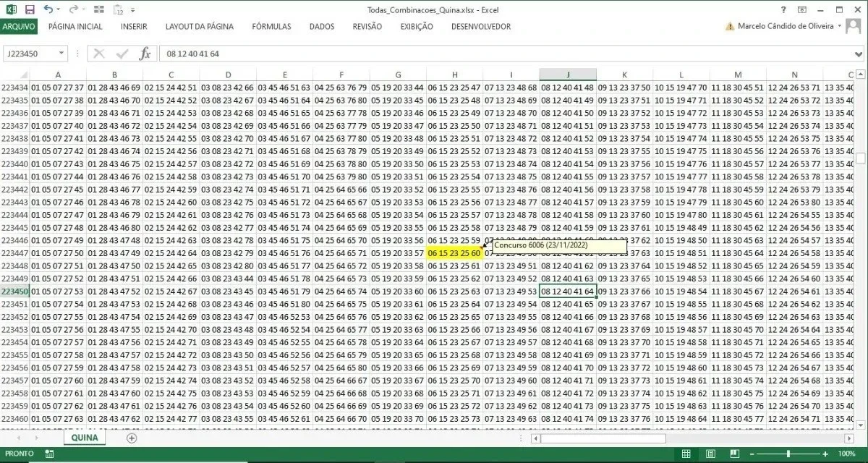Save the workbook with the floppy disk icon
The height and width of the screenshot is (463, 868).
tap(30, 9)
